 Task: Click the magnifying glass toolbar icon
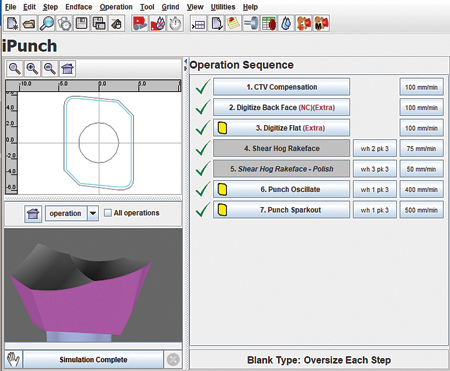tap(47, 24)
